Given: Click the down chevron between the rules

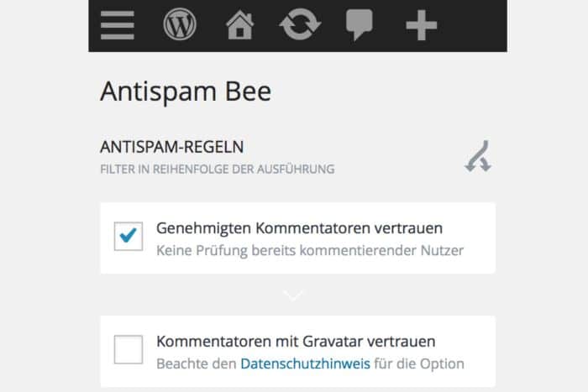Looking at the screenshot, I should [x=294, y=295].
